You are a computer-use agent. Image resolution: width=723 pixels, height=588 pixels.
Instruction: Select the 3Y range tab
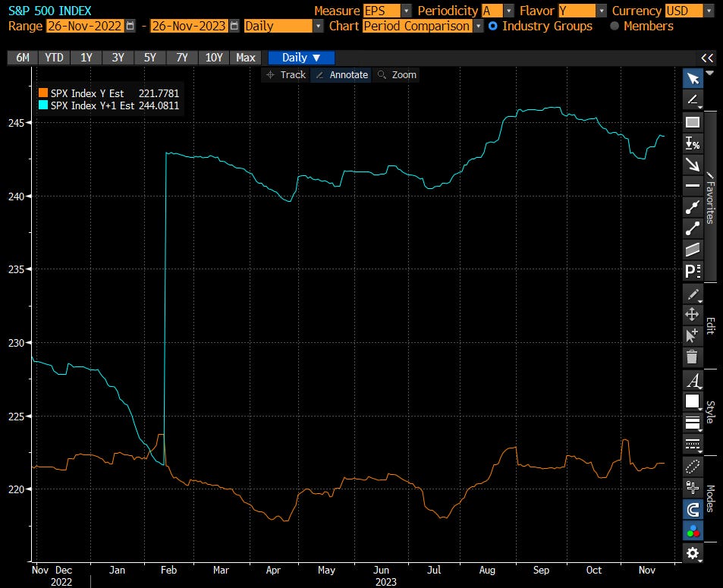(x=118, y=58)
